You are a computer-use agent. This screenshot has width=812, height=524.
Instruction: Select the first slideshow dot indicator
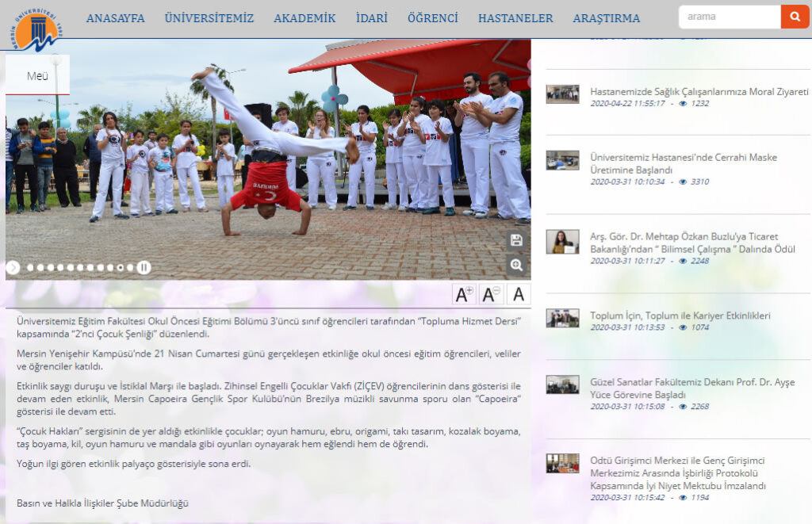point(31,268)
